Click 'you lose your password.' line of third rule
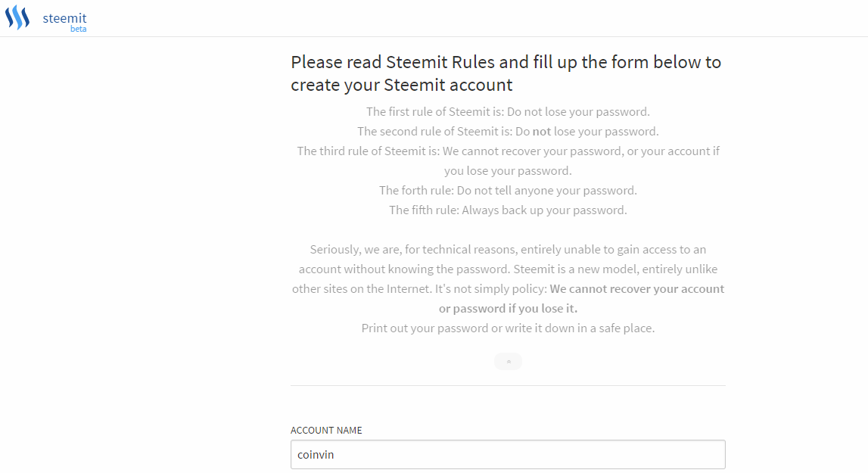The image size is (868, 473). click(508, 170)
